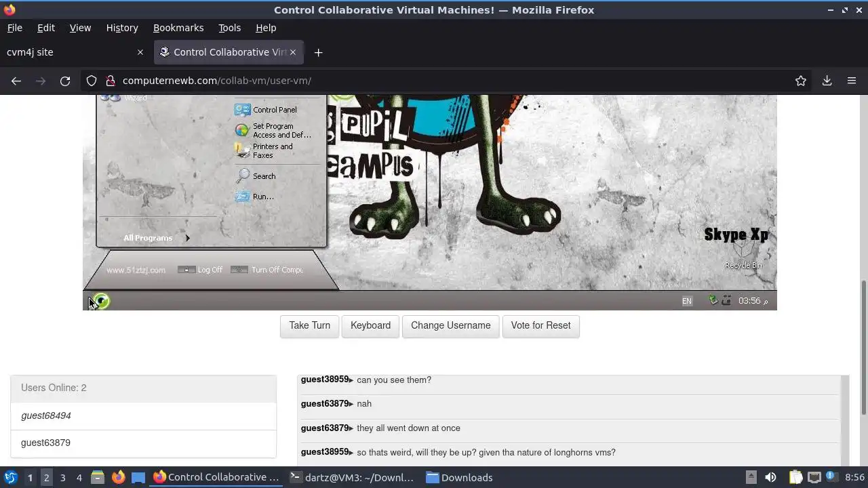Click the network tray icon beside clipboard
Viewport: 868px width, 488px height.
point(814,478)
